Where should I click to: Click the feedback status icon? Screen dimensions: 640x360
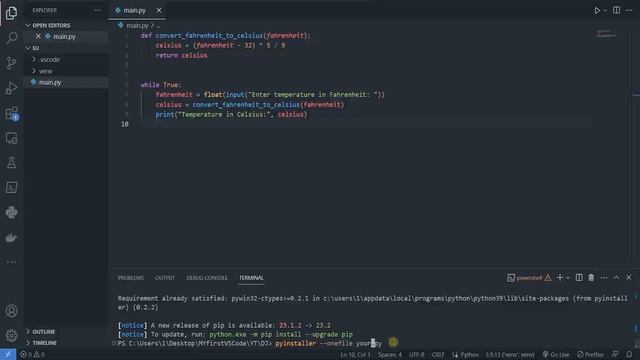615,354
